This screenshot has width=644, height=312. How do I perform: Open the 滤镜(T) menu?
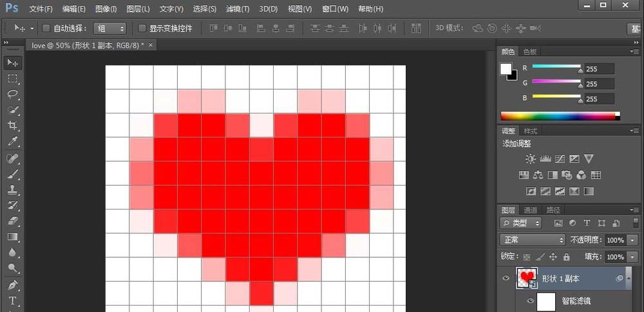238,8
